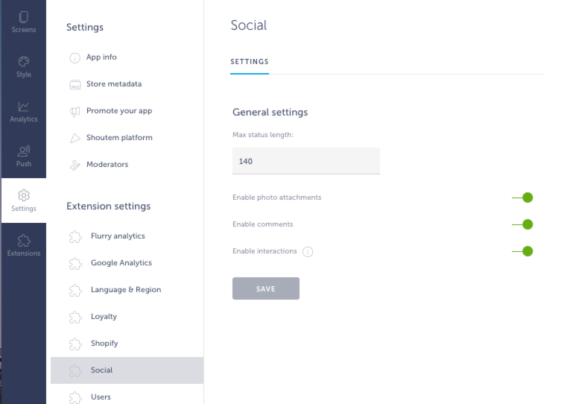Open Google Analytics extension settings

pyautogui.click(x=121, y=263)
